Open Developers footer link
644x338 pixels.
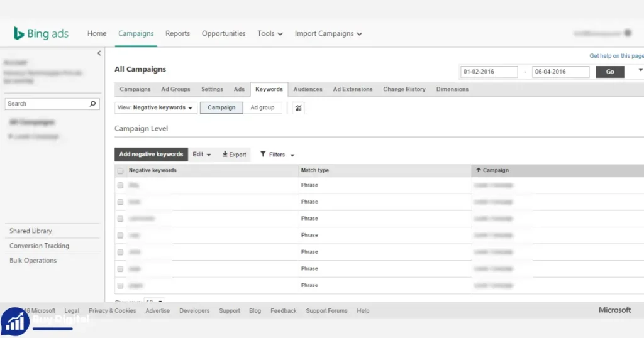[x=194, y=310]
